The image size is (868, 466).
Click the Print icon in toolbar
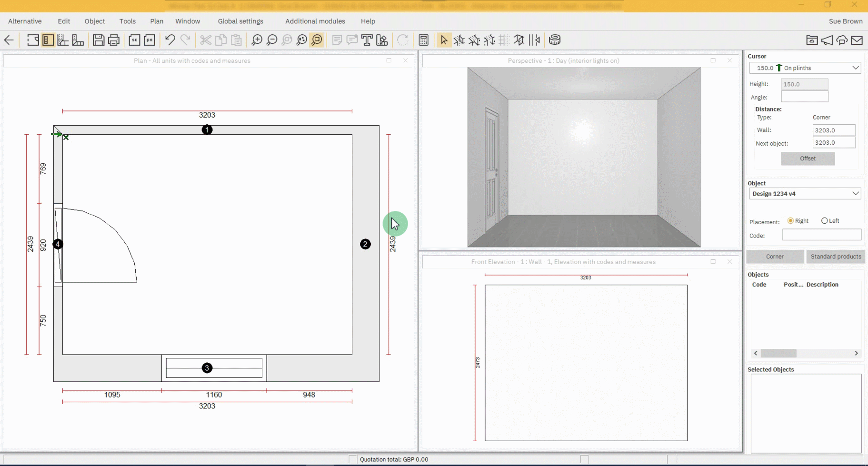tap(114, 40)
